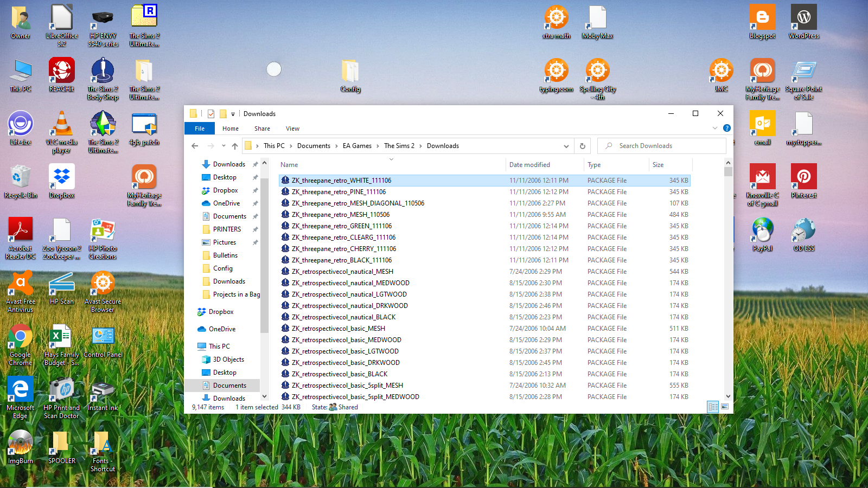Screen dimensions: 868x488
Task: Expand the ribbon using the chevron near Help
Action: (715, 128)
